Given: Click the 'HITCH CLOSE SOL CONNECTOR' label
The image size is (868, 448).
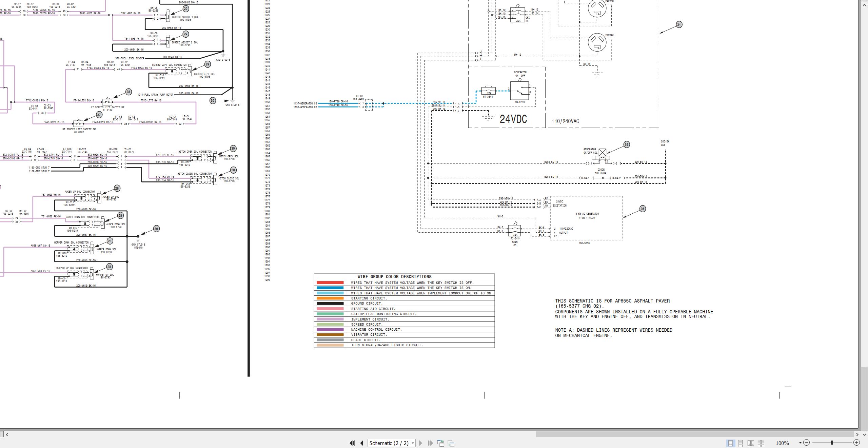Looking at the screenshot, I should coord(195,174).
